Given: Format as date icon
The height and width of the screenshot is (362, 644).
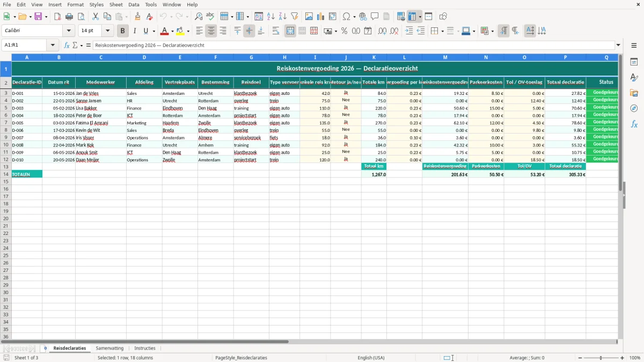Looking at the screenshot, I should click(x=368, y=31).
